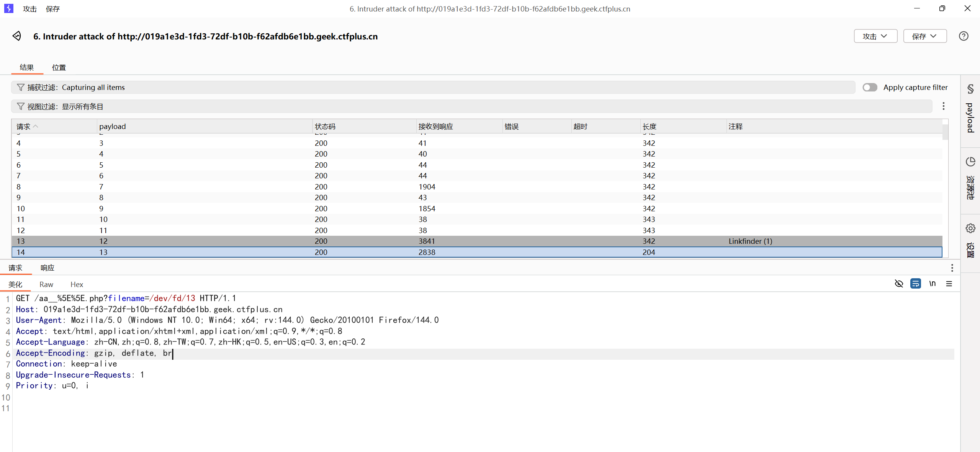980x452 pixels.
Task: Expand the 保存 dropdown button
Action: [924, 36]
